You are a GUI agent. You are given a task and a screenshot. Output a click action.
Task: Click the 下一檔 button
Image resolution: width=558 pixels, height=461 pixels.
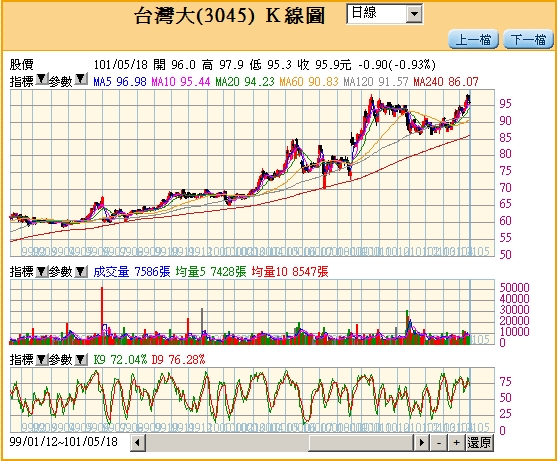click(x=528, y=40)
